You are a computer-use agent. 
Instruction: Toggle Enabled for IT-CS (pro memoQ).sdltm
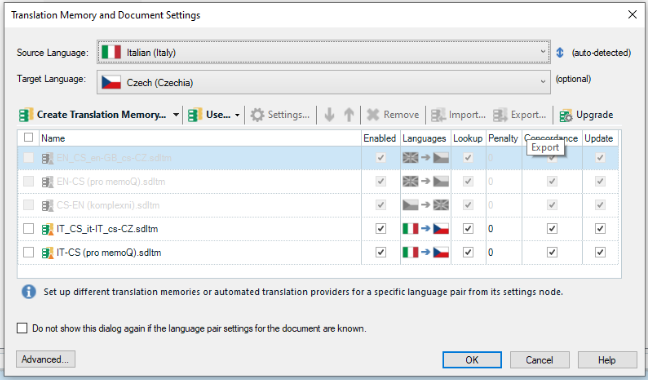coord(381,252)
